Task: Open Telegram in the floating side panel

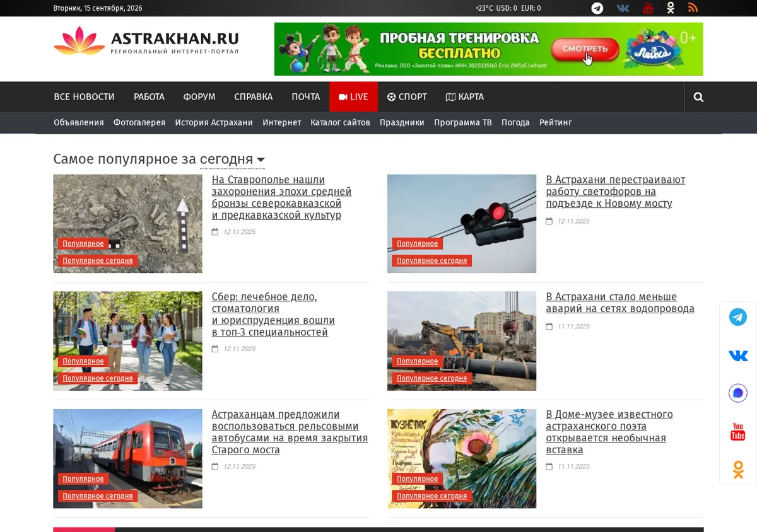Action: click(x=737, y=316)
